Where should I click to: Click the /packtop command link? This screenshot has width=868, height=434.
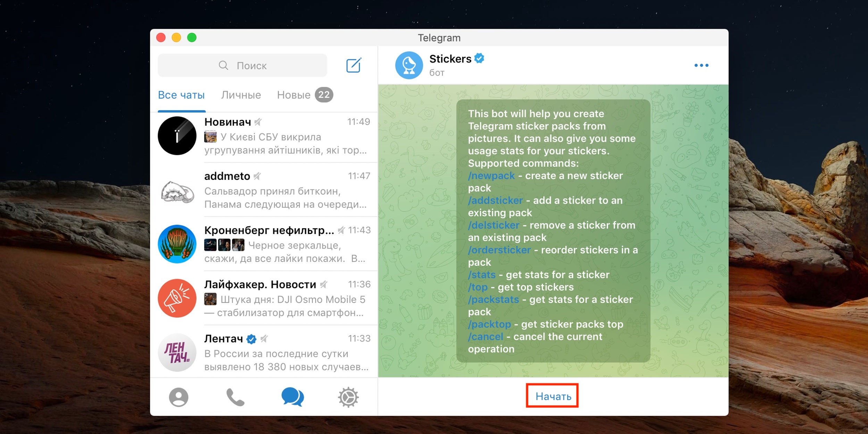pos(490,324)
